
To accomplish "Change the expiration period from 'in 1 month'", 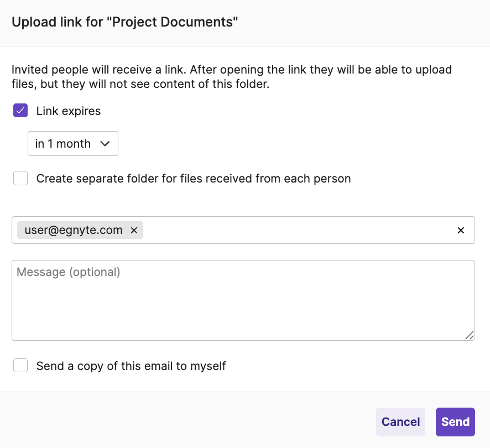I will pos(72,143).
